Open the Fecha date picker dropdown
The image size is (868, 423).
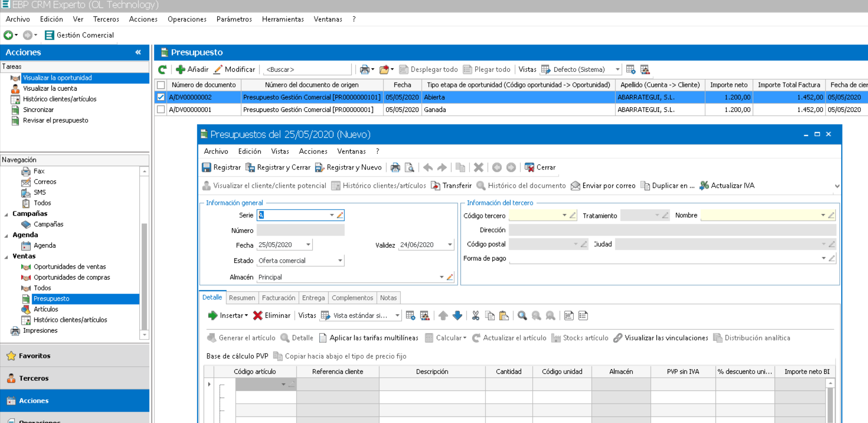pyautogui.click(x=308, y=245)
